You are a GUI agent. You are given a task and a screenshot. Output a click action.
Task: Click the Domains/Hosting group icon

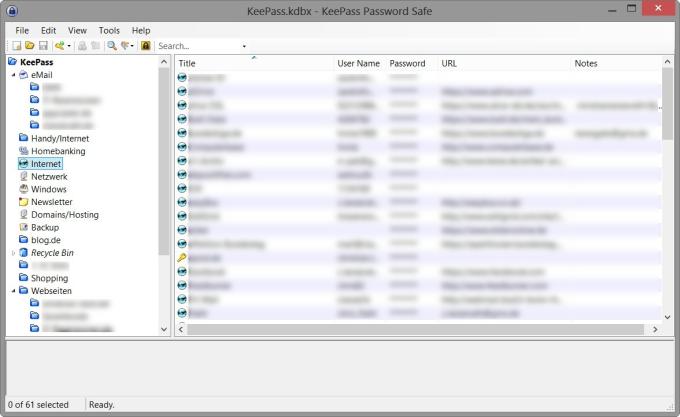point(23,215)
